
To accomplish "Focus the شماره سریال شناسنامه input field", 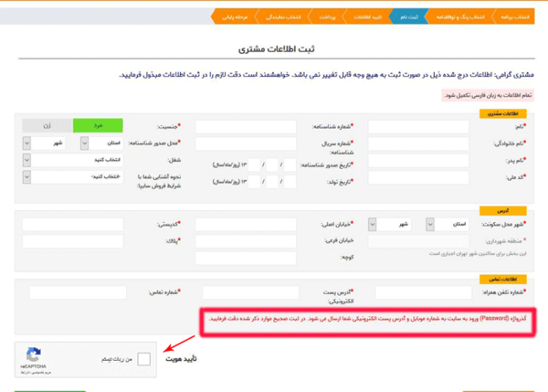I will point(246,143).
